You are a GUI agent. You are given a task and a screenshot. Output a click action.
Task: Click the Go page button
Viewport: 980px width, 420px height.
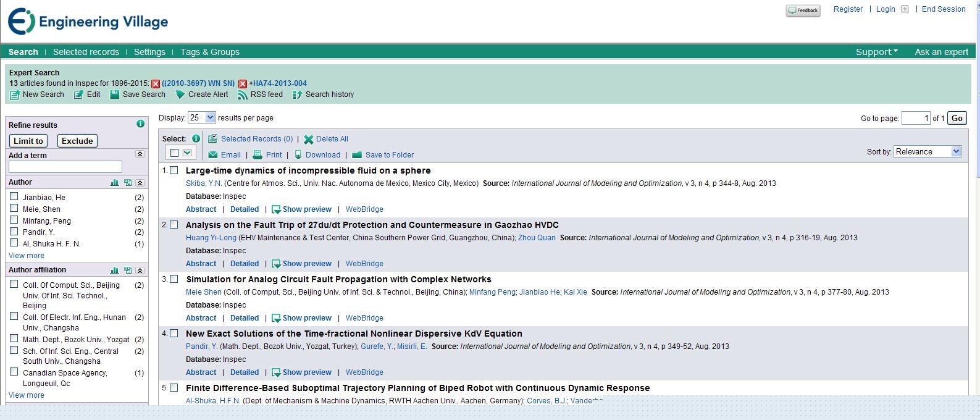coord(957,118)
